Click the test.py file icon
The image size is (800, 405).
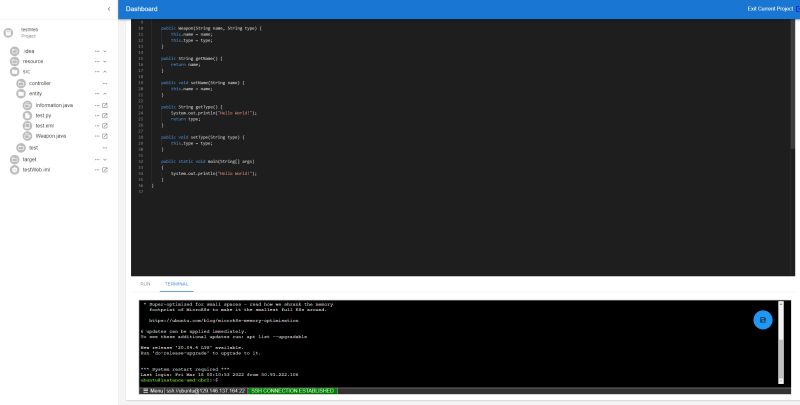coord(28,115)
